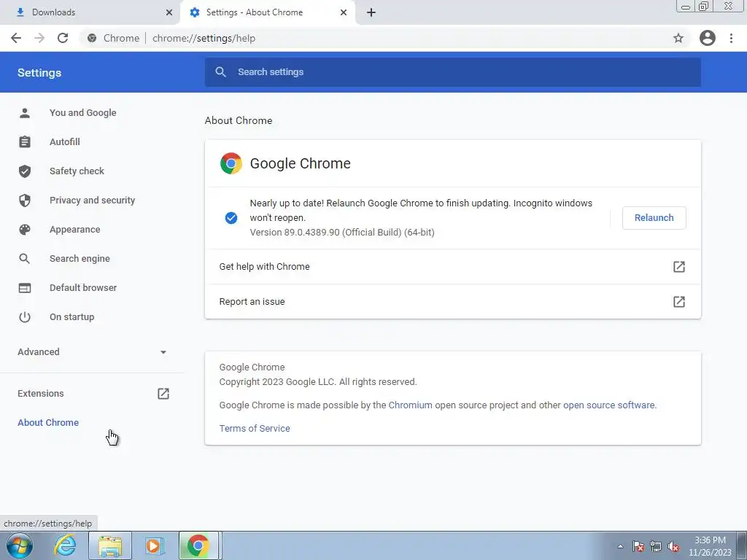
Task: Open You and Google settings
Action: click(x=82, y=113)
